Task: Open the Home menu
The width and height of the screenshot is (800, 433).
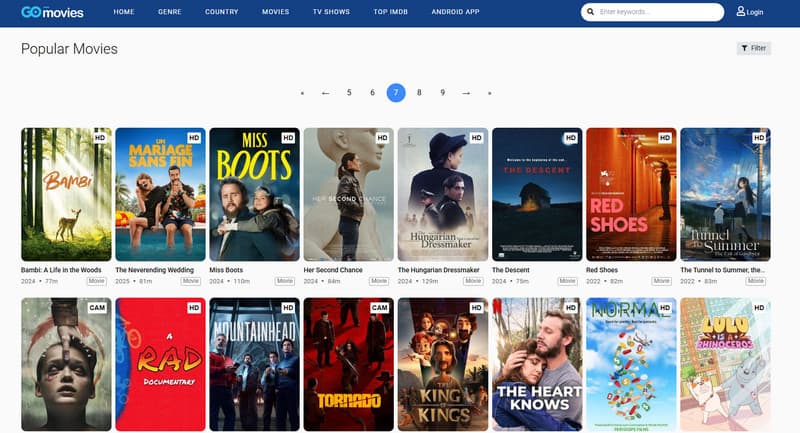Action: click(x=124, y=12)
